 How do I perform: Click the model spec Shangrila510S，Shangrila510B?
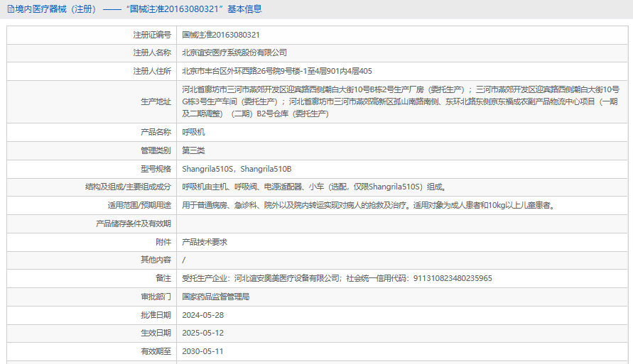tap(237, 169)
